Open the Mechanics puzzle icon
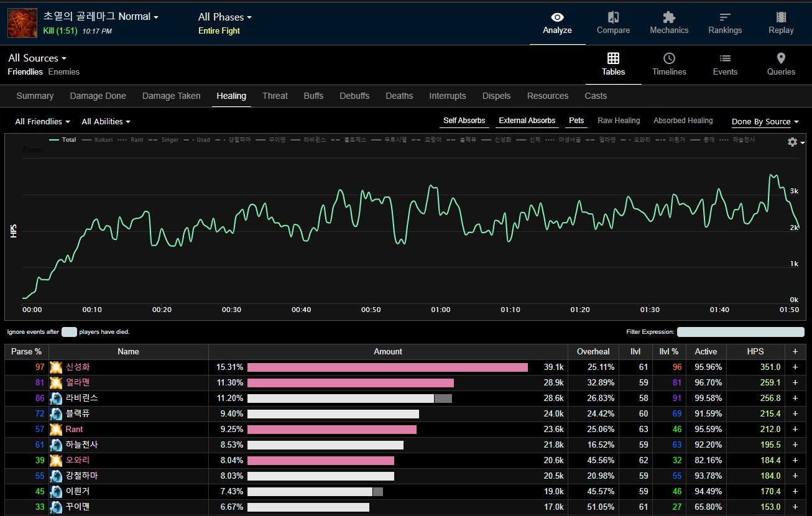 coord(669,17)
